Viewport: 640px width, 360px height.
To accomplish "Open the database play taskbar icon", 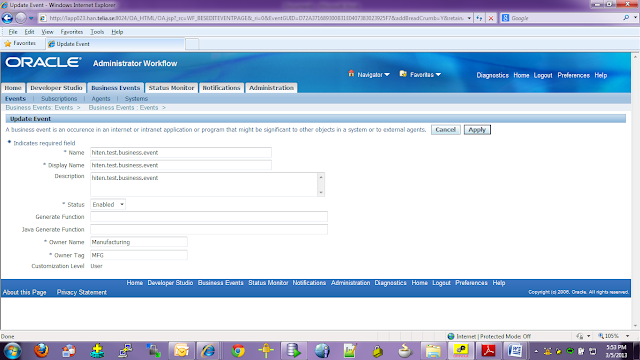I will pyautogui.click(x=293, y=351).
